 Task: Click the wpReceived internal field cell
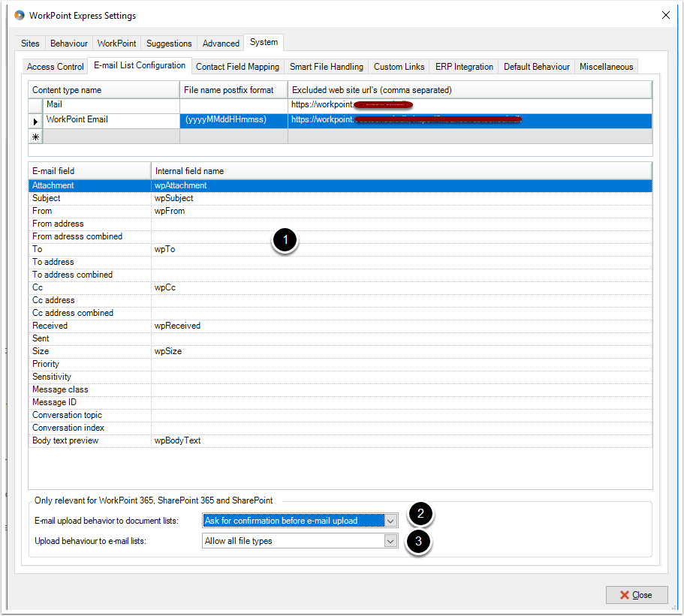coord(402,326)
